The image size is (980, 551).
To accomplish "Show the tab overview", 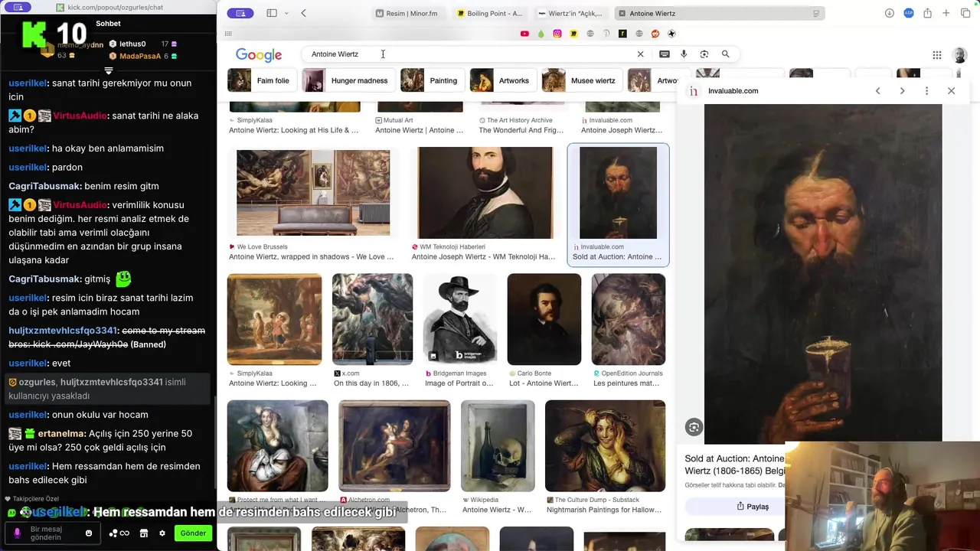I will coord(965,13).
